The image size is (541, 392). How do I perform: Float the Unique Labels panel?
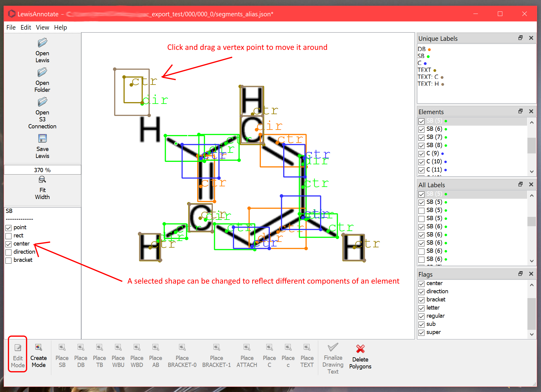[x=520, y=38]
